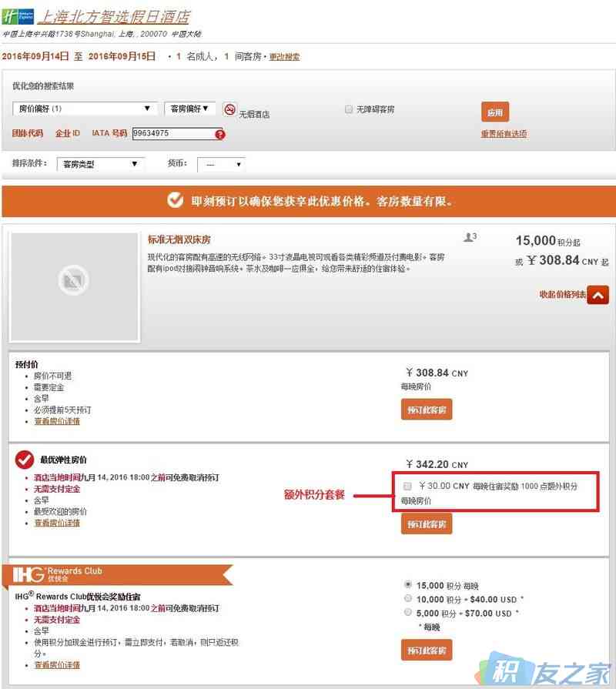Click the IATA 号码 link
This screenshot has height=689, width=616.
[109, 133]
